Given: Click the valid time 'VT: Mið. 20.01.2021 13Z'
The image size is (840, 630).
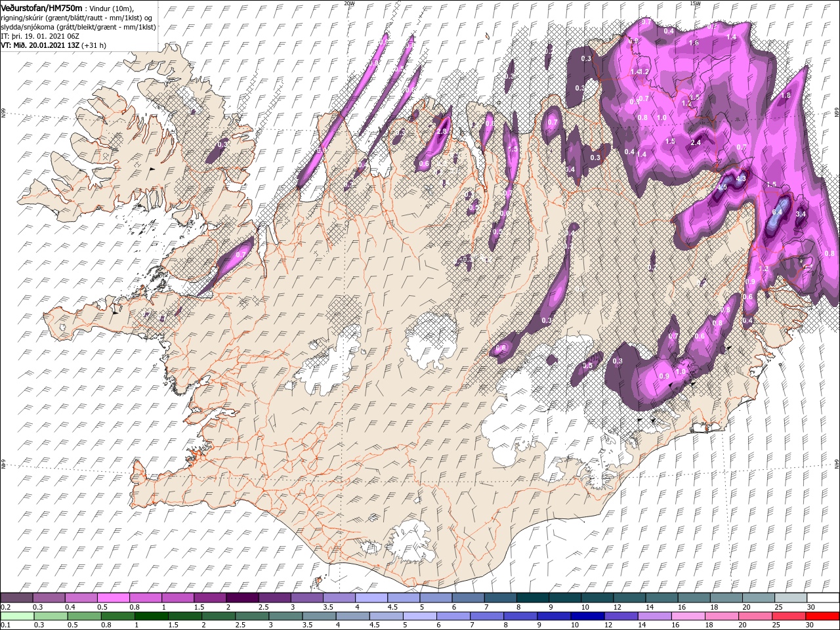Looking at the screenshot, I should click(x=40, y=45).
